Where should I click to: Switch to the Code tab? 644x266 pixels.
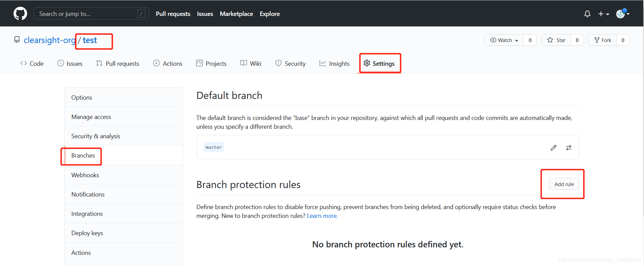coord(32,63)
